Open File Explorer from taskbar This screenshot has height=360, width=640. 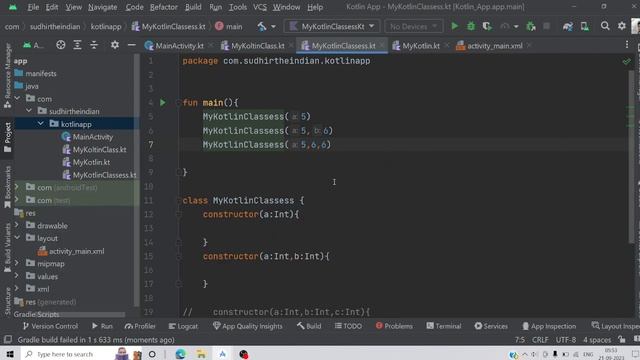[x=201, y=354]
